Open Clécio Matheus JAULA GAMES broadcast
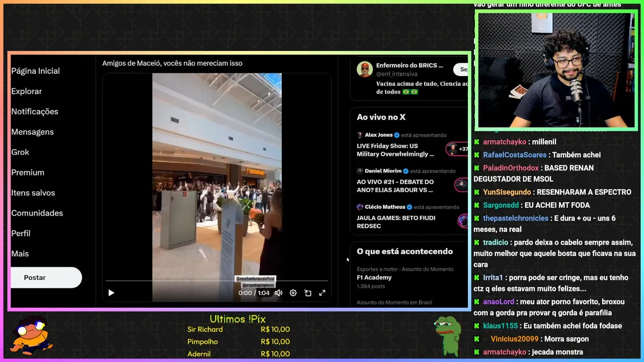The height and width of the screenshot is (362, 644). (x=396, y=222)
